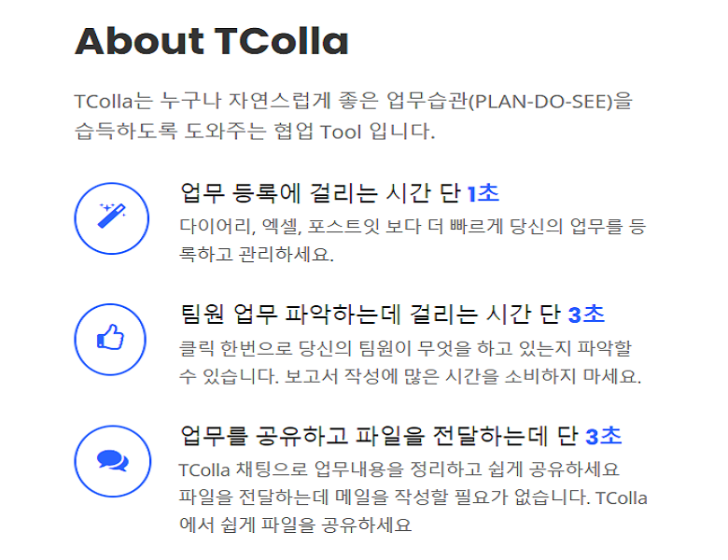The height and width of the screenshot is (560, 728).
Task: Click the final line "에서 쉽게 파일을 공유하세요"
Action: point(295,525)
